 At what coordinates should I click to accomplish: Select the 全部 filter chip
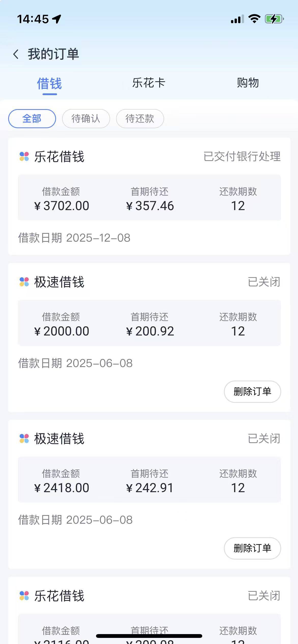pyautogui.click(x=32, y=119)
